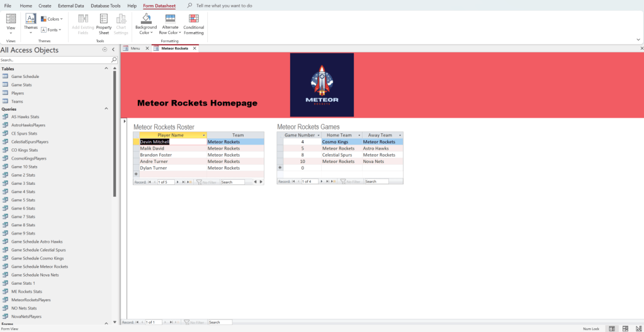Screen dimensions: 644x332
Task: Open the Game Schedule table
Action: [x=25, y=77]
